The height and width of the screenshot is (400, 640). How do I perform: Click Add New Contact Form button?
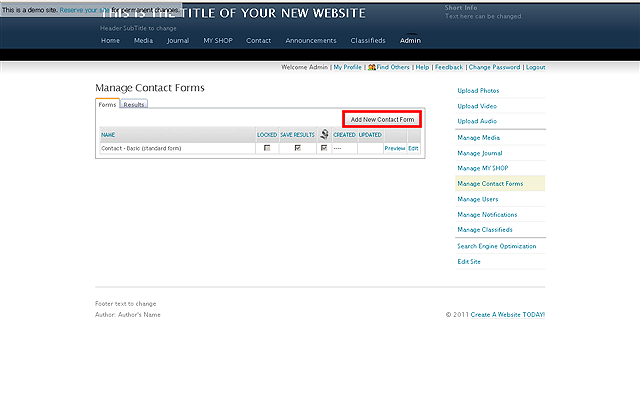[x=381, y=119]
